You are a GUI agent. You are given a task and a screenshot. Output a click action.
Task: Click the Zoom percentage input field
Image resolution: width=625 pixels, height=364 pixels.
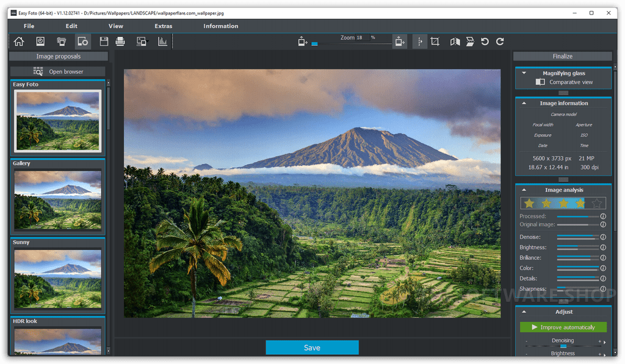pos(363,37)
